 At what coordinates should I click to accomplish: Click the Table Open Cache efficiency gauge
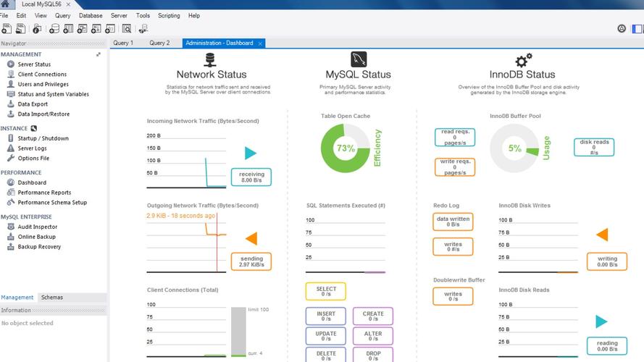click(x=346, y=148)
